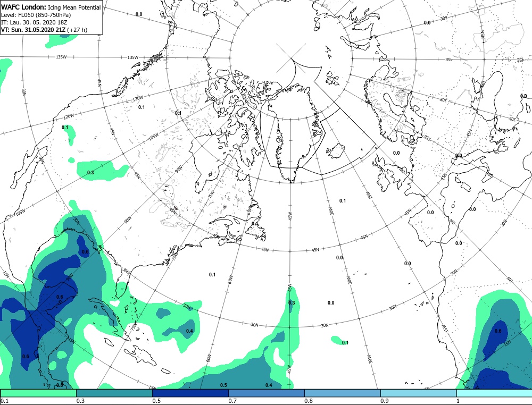Click the 0.3 value over the western United States
The width and height of the screenshot is (532, 405).
point(90,173)
